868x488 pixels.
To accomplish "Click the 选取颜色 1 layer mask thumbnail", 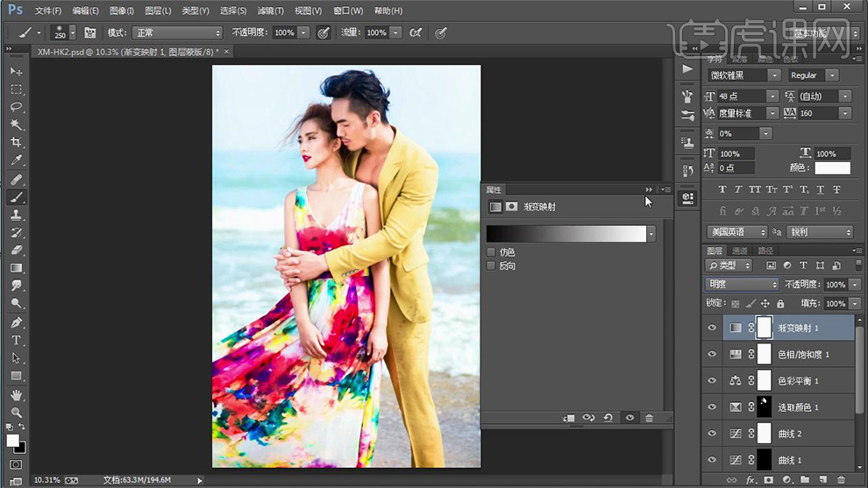I will [x=764, y=407].
